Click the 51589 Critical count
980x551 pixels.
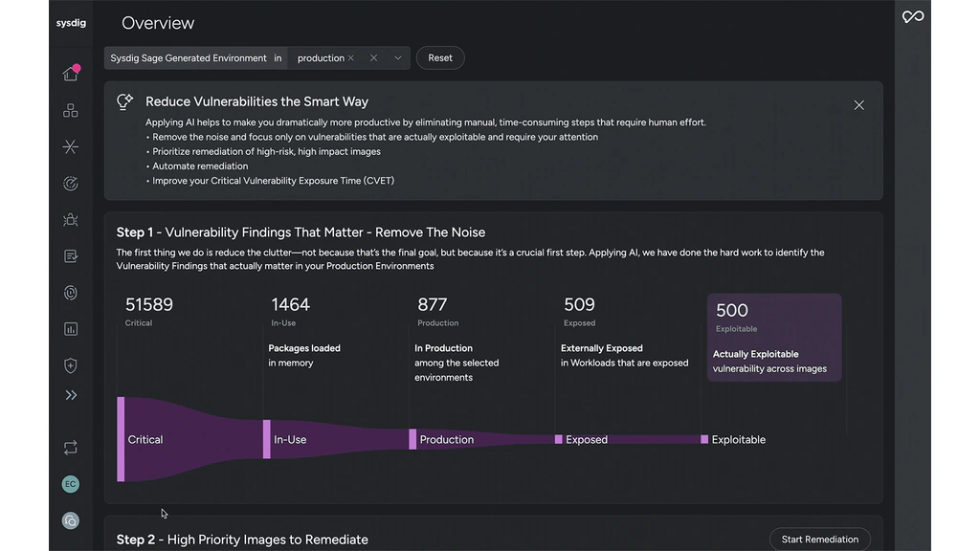[x=148, y=304]
